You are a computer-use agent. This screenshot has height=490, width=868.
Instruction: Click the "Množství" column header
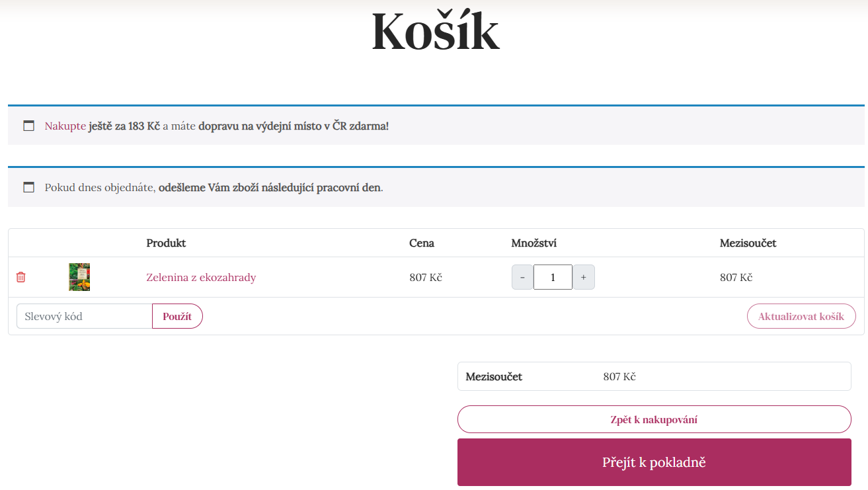(x=535, y=243)
